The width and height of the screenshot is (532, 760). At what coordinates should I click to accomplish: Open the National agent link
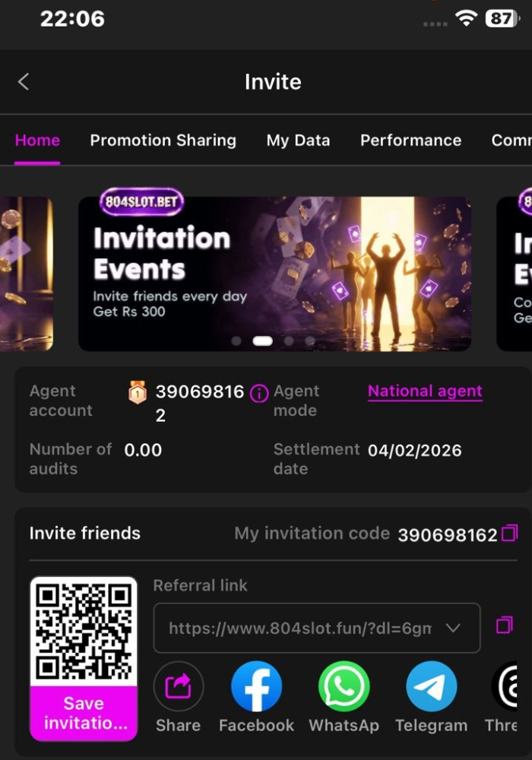(x=425, y=391)
